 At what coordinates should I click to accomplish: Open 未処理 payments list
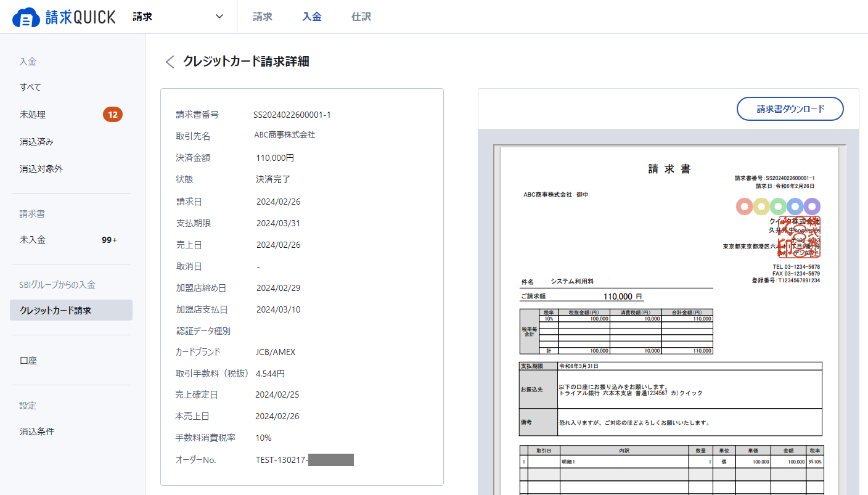click(33, 115)
